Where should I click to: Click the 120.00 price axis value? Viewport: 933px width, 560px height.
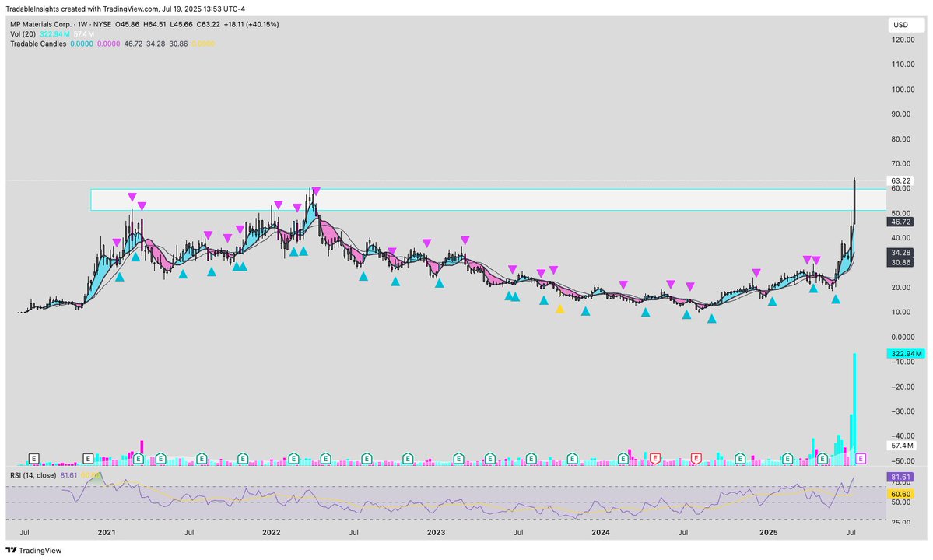point(903,40)
